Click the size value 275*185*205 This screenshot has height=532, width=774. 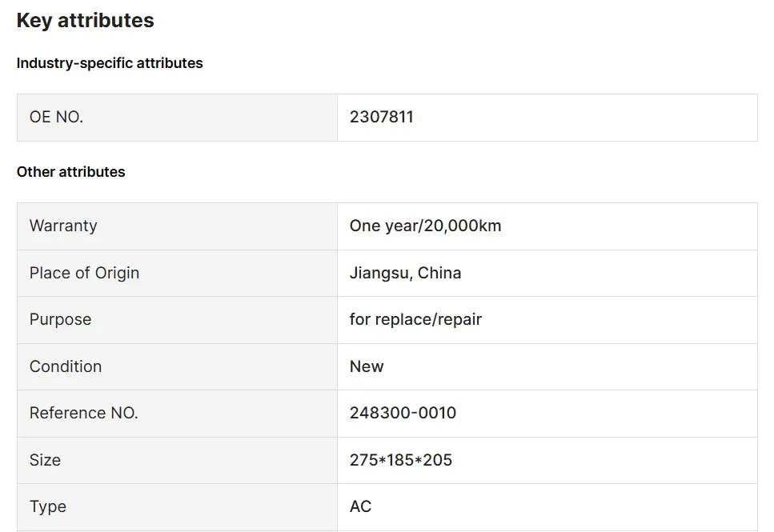[400, 460]
